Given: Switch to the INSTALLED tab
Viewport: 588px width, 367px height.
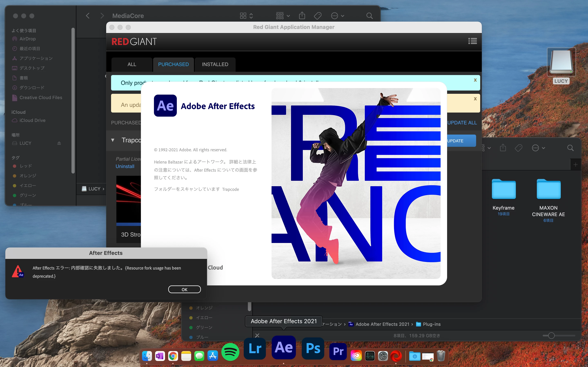Looking at the screenshot, I should point(215,64).
